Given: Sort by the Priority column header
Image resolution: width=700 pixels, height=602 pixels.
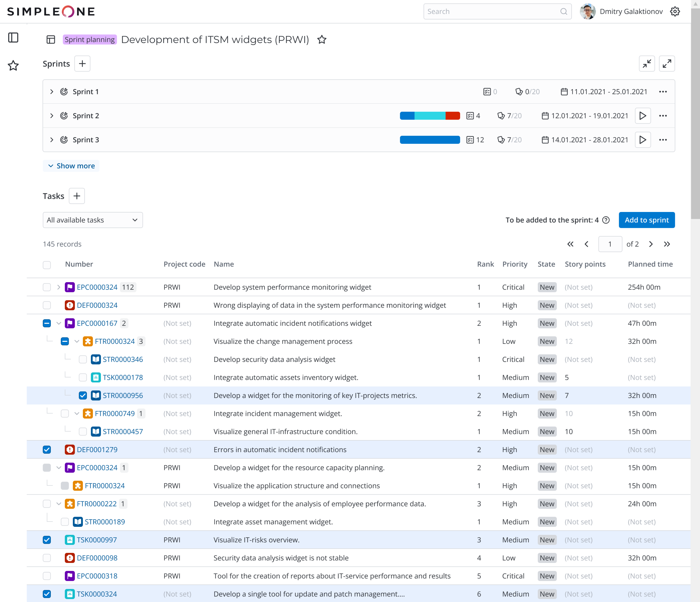Looking at the screenshot, I should click(x=514, y=264).
